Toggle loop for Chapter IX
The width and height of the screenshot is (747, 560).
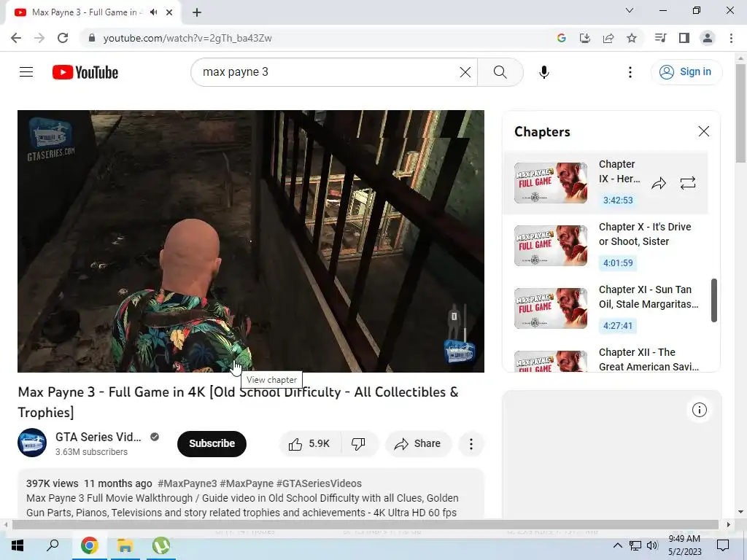687,183
